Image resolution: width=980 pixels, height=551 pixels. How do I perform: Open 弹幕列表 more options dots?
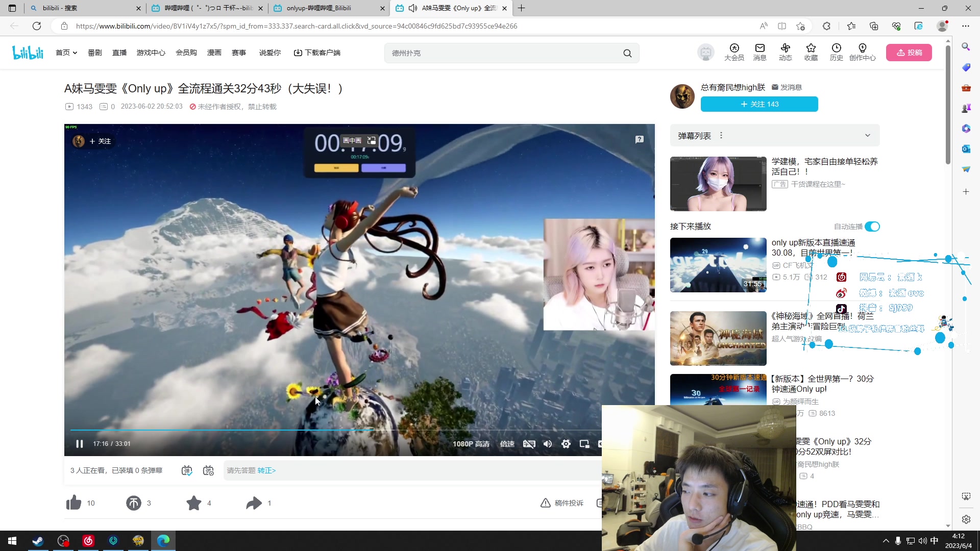(721, 136)
